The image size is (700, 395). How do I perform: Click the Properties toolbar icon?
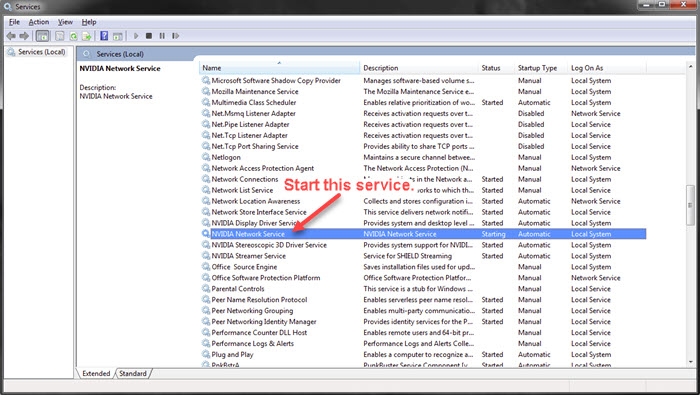59,36
